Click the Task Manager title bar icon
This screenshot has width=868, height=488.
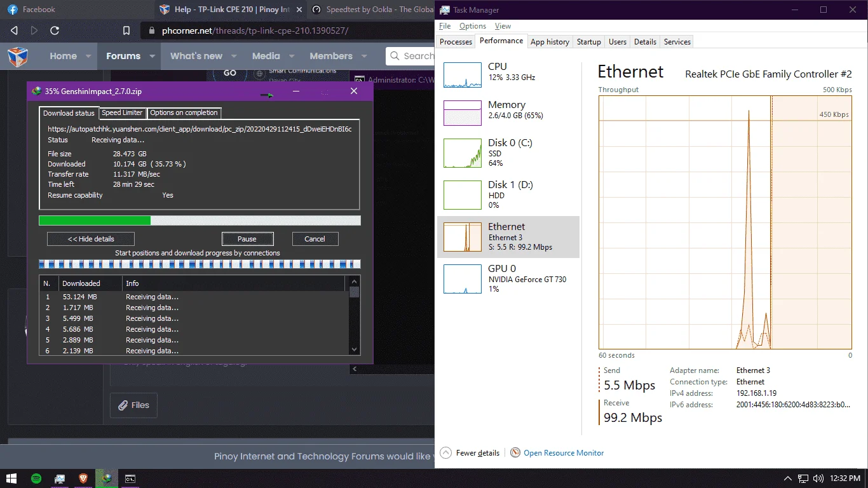[x=445, y=10]
